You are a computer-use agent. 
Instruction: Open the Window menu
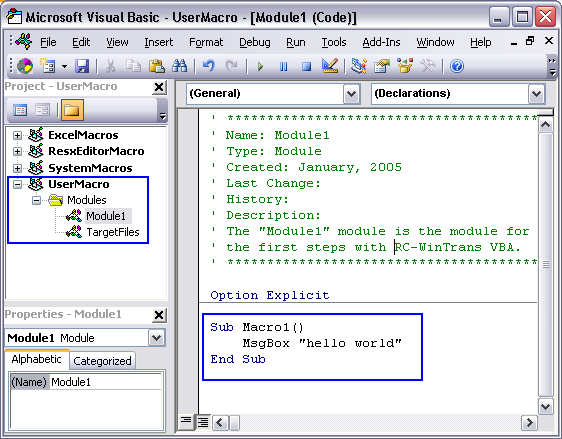pos(435,42)
